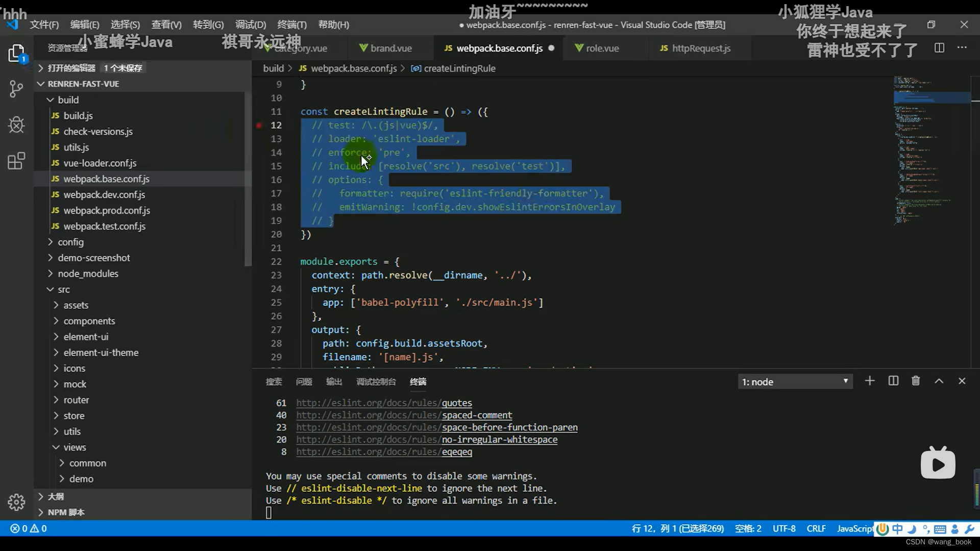The image size is (980, 551).
Task: Collapse the views folder
Action: 74,447
